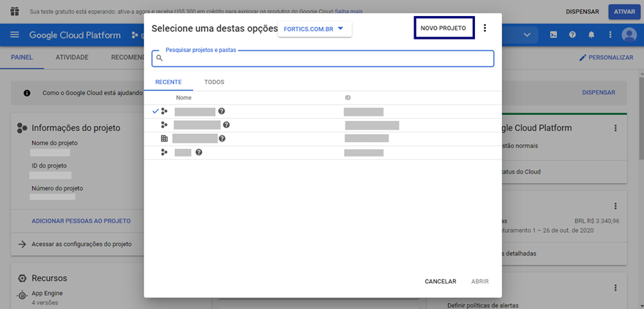The image size is (644, 309).
Task: Open billing card three-dot menu
Action: coord(615,206)
